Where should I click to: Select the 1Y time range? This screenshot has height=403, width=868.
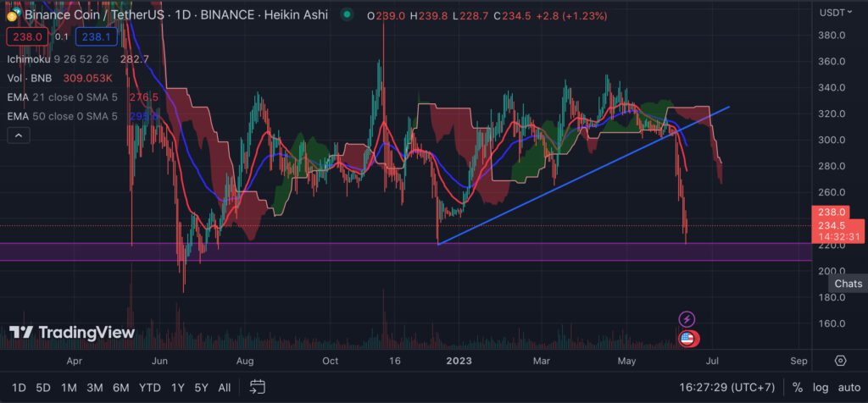tap(178, 388)
